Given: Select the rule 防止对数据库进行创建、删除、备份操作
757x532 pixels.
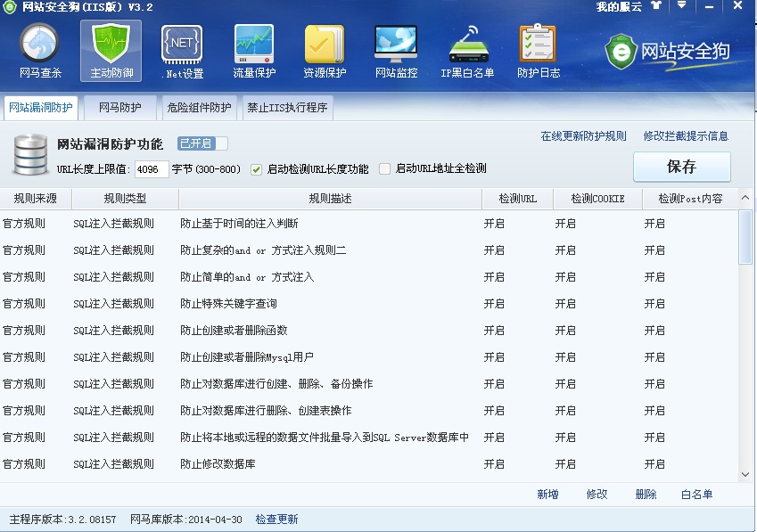Looking at the screenshot, I should (x=369, y=384).
